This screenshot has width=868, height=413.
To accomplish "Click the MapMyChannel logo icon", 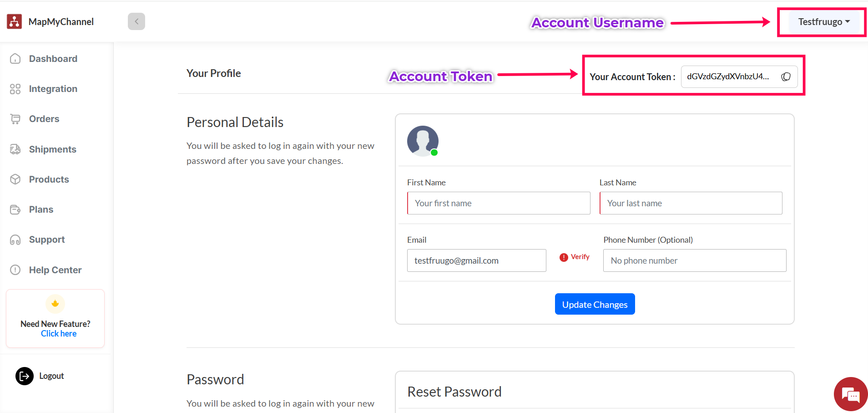I will tap(15, 21).
